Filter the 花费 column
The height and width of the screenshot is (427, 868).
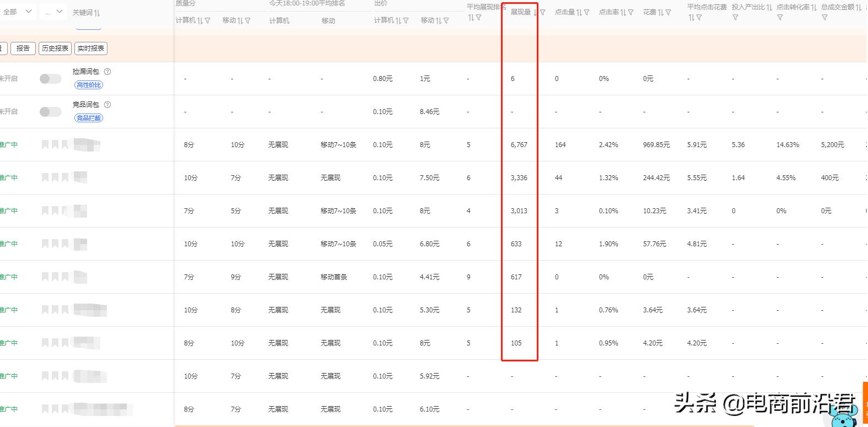pyautogui.click(x=668, y=12)
